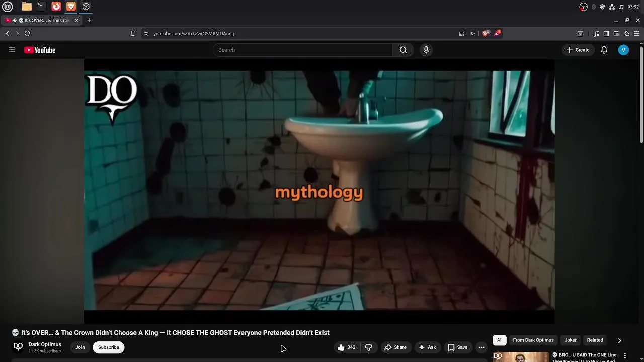Click the DO channel watermark in the video
644x362 pixels.
(x=111, y=99)
